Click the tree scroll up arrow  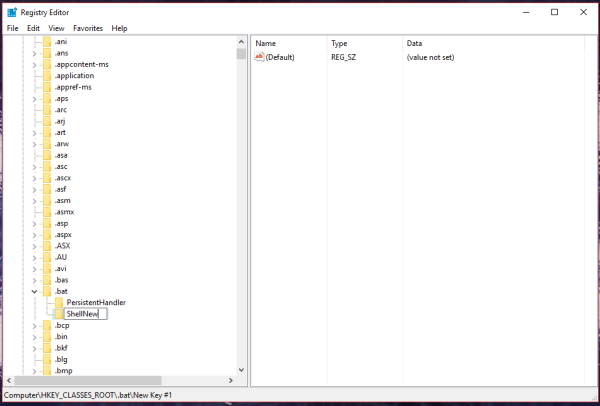pos(241,42)
